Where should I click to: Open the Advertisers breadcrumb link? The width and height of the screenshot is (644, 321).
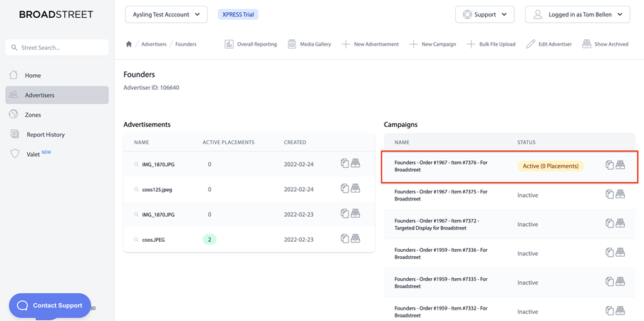154,44
